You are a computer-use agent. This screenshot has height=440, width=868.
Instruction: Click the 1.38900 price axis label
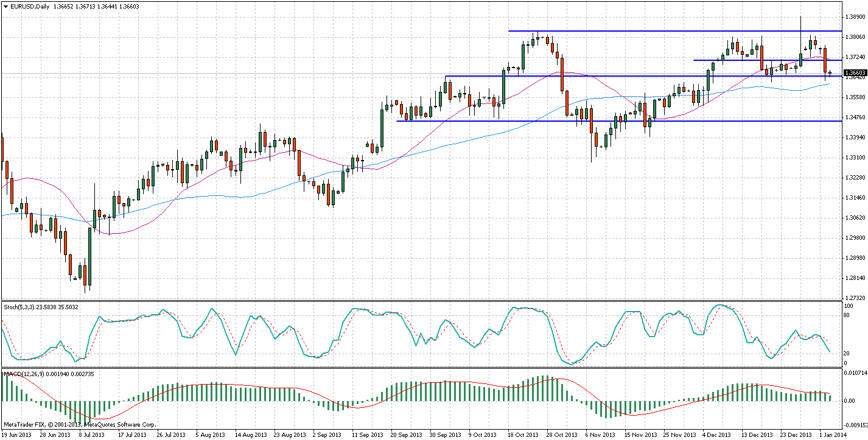(856, 18)
